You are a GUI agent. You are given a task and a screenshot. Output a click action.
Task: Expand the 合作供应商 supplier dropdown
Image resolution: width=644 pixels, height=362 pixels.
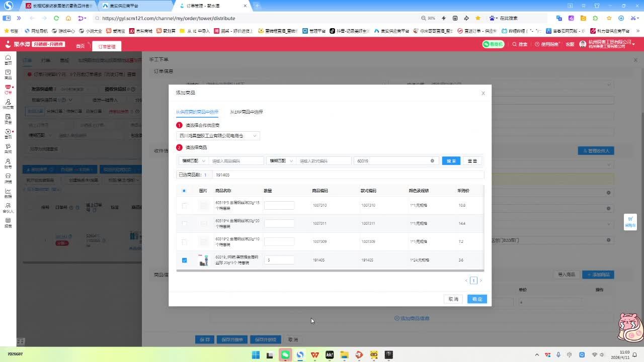pyautogui.click(x=219, y=136)
